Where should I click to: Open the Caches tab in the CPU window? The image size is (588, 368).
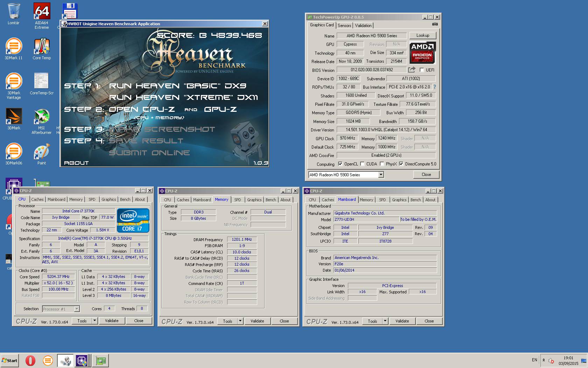(x=37, y=199)
